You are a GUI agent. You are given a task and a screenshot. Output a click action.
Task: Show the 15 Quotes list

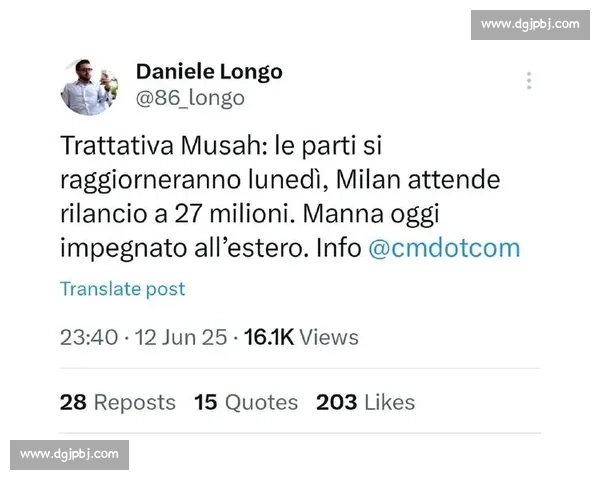click(246, 403)
